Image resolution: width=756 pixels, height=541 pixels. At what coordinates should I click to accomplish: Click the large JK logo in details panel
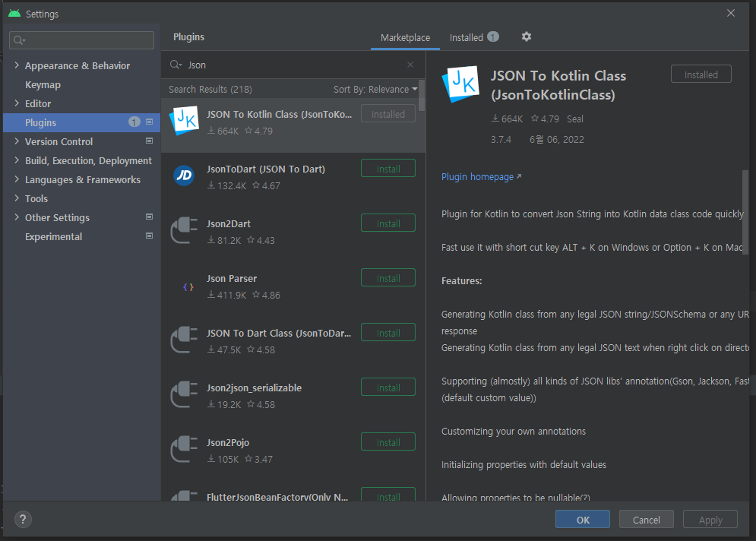pyautogui.click(x=461, y=84)
